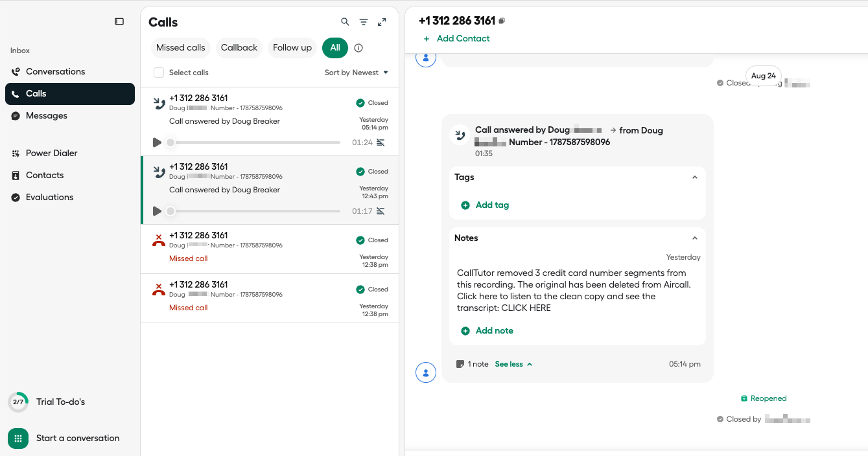Filter by Missed calls tab
Image resolution: width=868 pixels, height=456 pixels.
coord(181,48)
